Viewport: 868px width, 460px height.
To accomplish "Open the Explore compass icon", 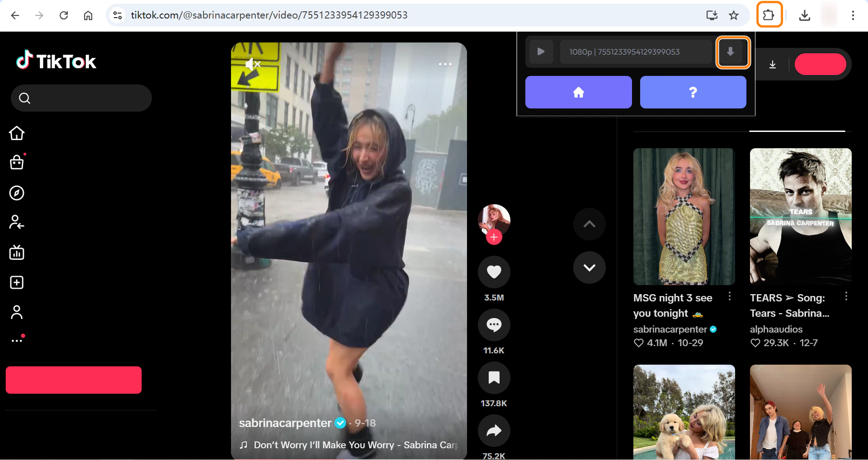I will [17, 193].
